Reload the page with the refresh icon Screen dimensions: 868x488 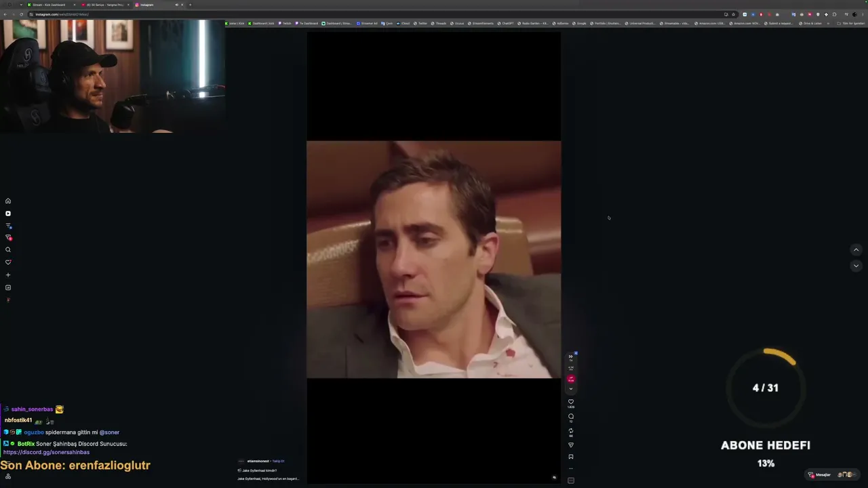click(21, 14)
